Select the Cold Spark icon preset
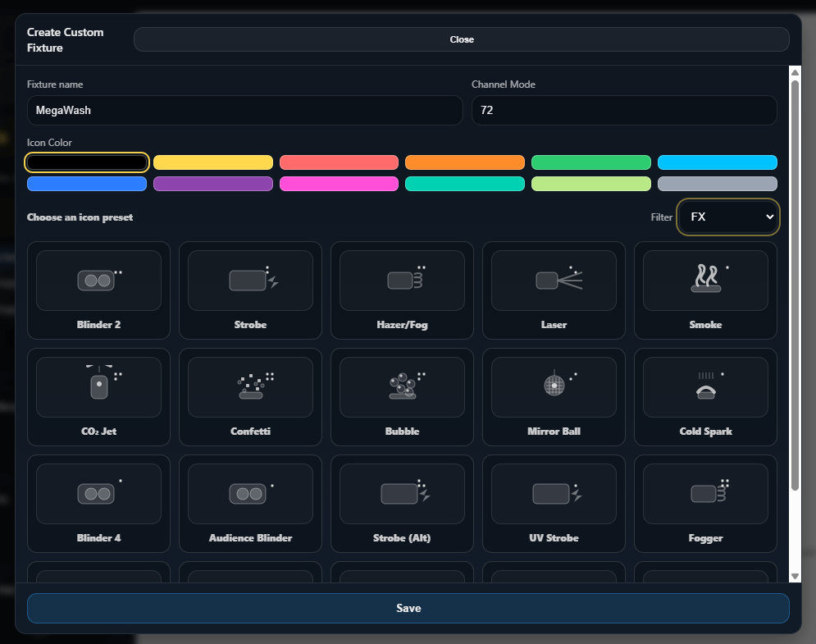This screenshot has width=816, height=644. click(x=705, y=397)
